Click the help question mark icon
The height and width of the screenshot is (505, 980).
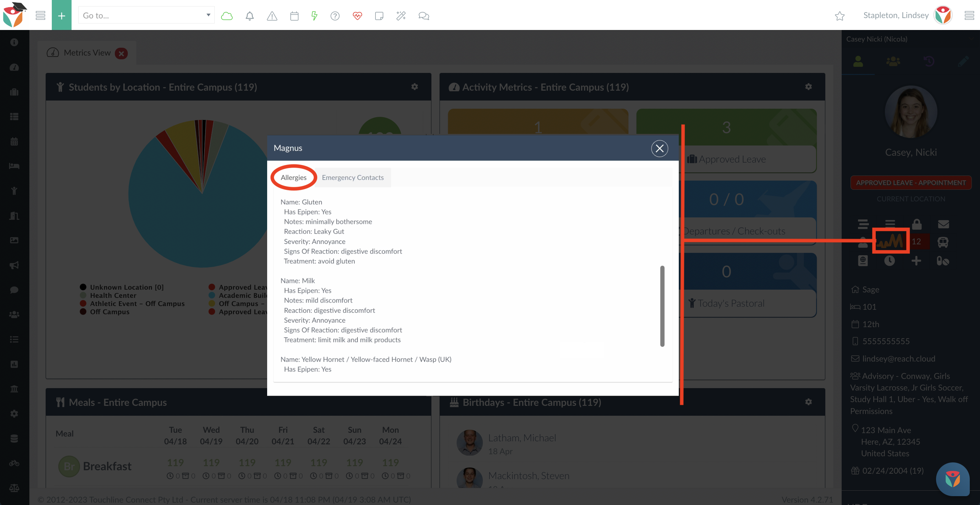pyautogui.click(x=335, y=16)
